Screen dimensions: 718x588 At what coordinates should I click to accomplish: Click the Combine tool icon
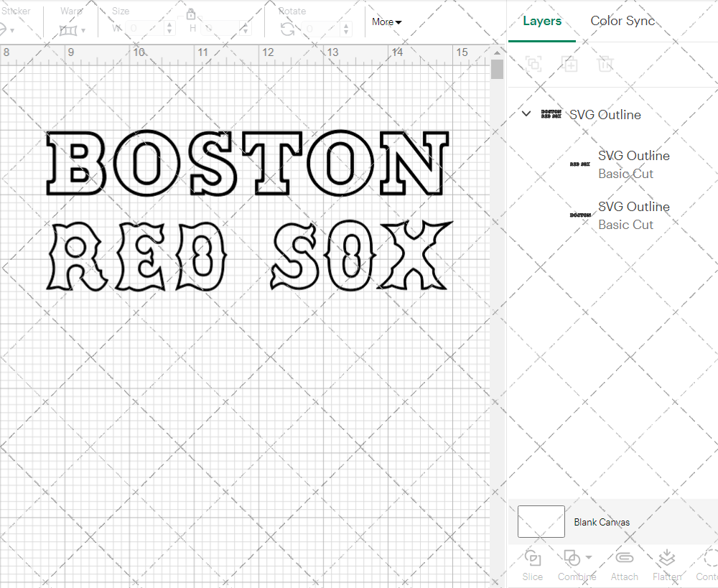(572, 559)
